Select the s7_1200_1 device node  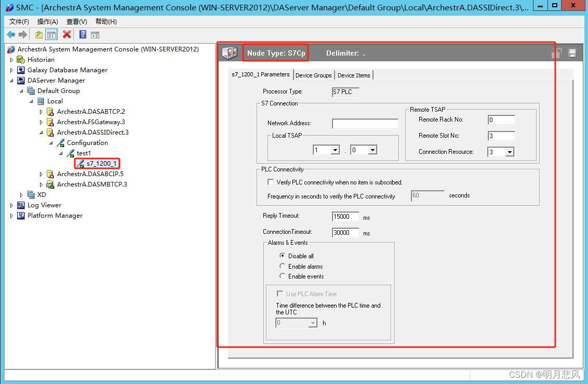(102, 164)
